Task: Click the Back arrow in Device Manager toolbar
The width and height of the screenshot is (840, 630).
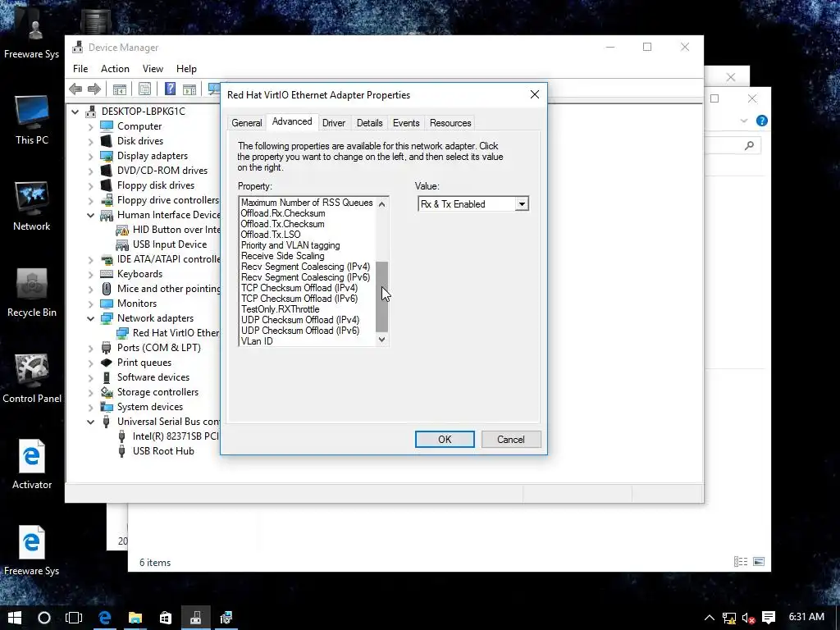Action: click(75, 89)
